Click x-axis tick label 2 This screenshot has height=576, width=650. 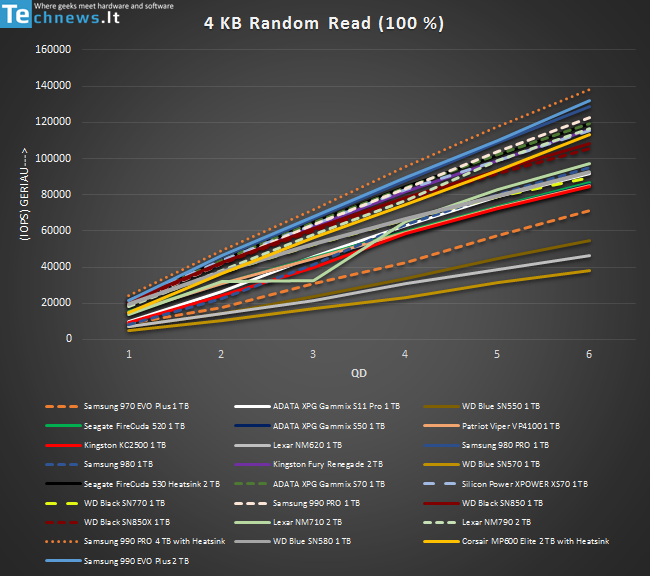(x=221, y=354)
